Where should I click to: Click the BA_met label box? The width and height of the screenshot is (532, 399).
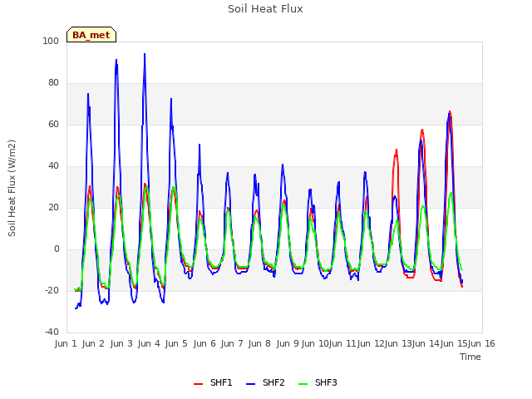pos(91,35)
